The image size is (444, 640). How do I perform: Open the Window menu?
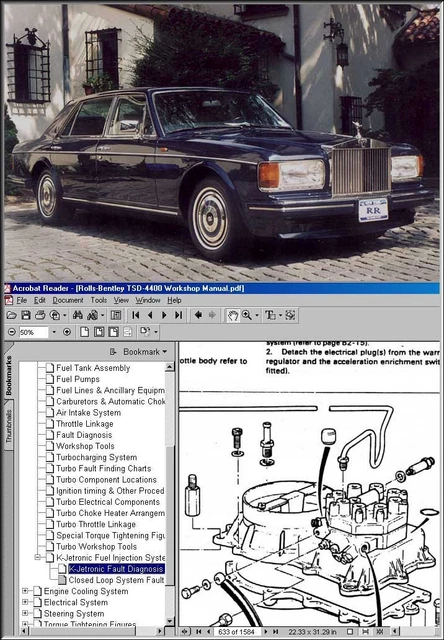coord(148,300)
